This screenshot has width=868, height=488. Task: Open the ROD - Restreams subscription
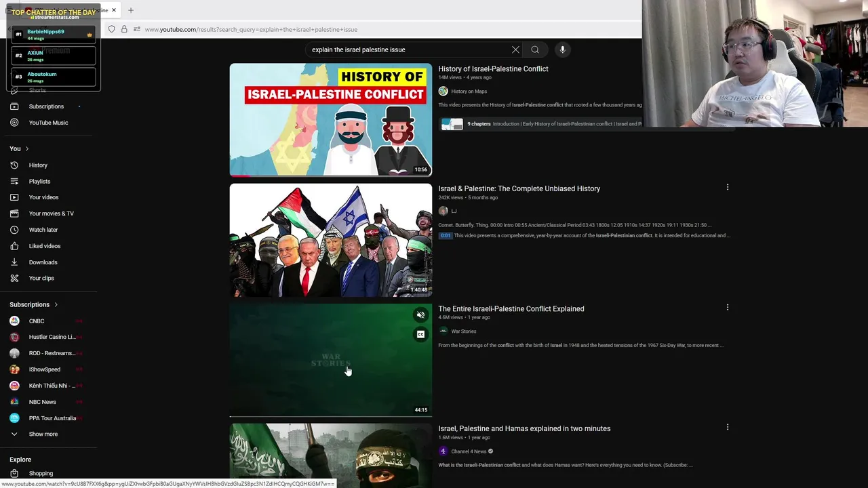pyautogui.click(x=52, y=353)
